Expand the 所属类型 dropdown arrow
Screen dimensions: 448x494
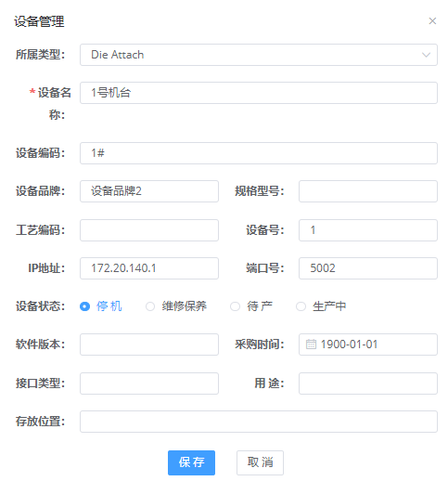coord(426,55)
